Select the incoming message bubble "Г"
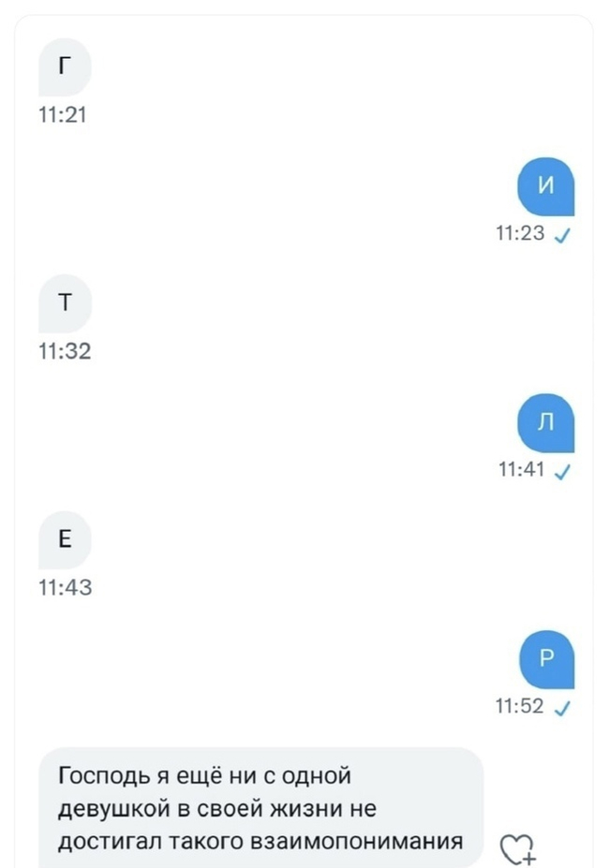Viewport: 609px width, 868px height. coord(64,67)
